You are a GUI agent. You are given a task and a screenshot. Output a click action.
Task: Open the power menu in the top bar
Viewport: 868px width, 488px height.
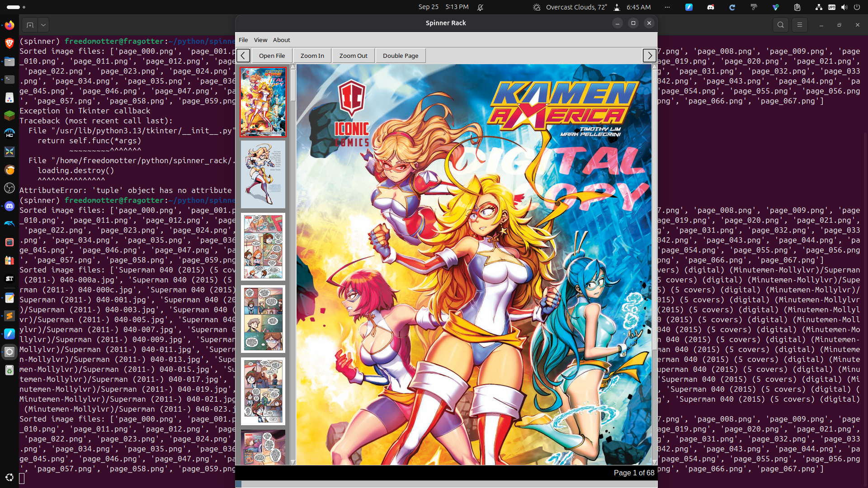point(857,7)
